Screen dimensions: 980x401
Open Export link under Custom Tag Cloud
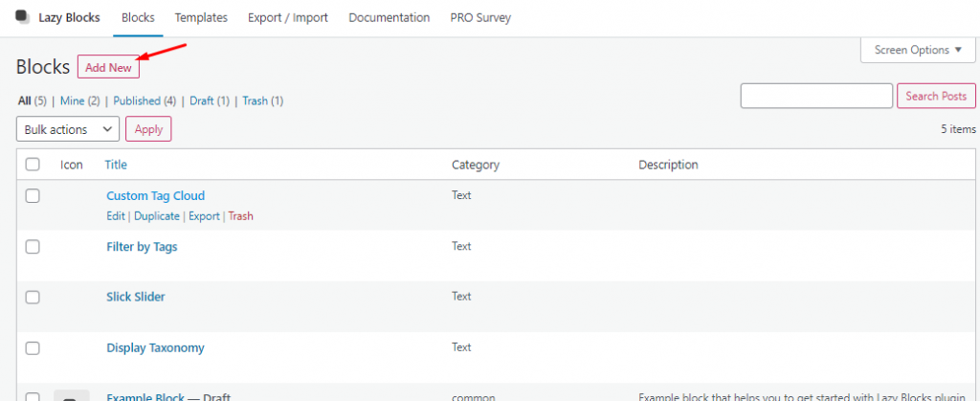[x=204, y=216]
